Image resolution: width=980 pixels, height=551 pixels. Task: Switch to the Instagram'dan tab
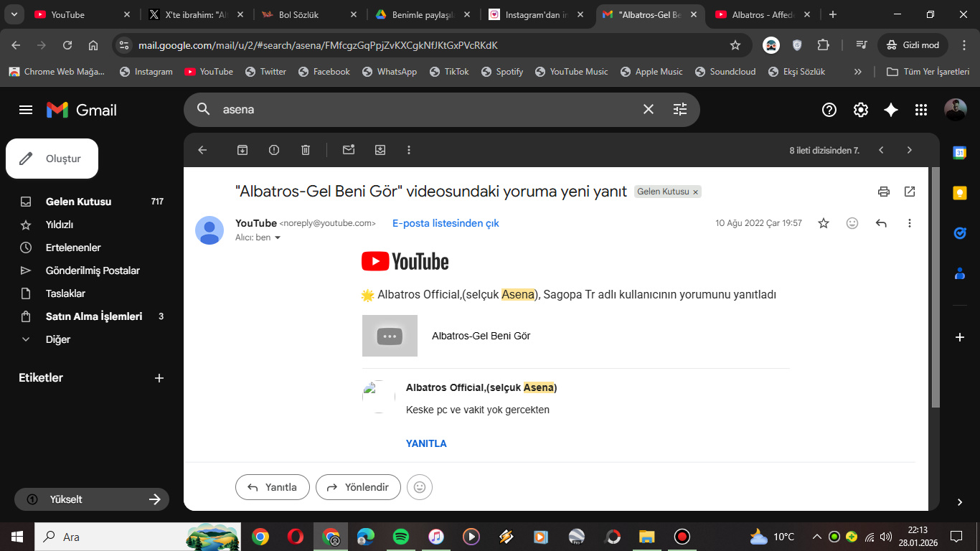coord(537,14)
